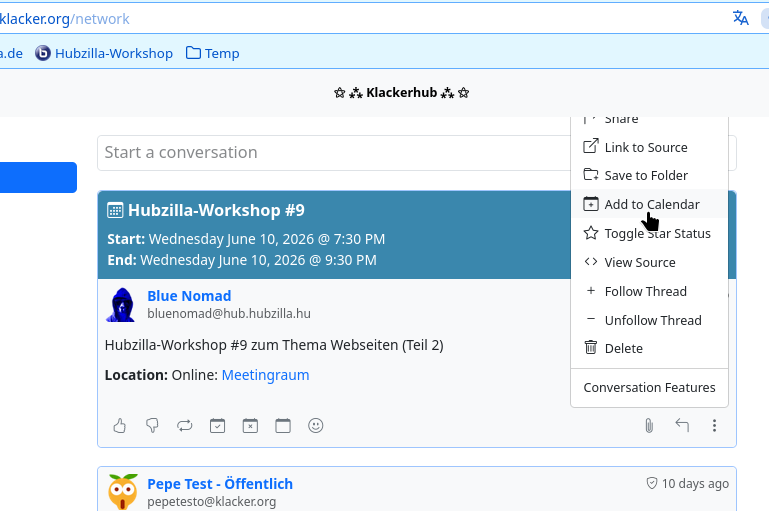This screenshot has width=769, height=511.
Task: Toggle the three-dot post options menu
Action: [714, 426]
